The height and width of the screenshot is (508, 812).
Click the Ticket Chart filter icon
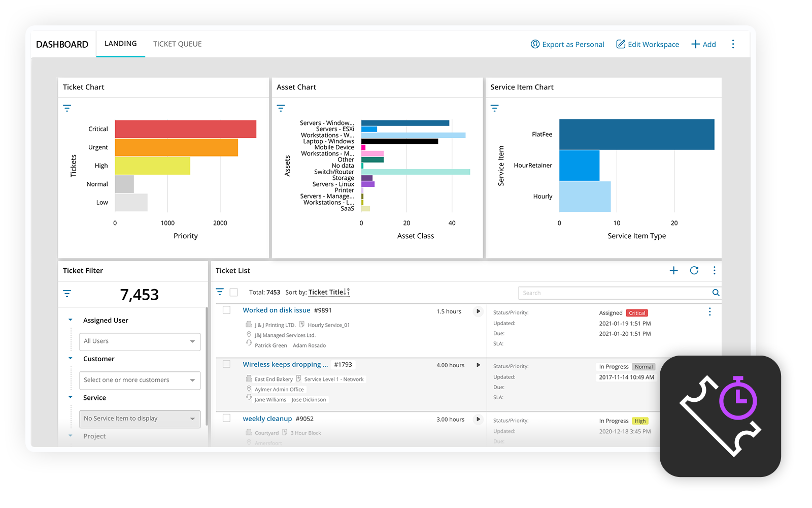coord(67,108)
